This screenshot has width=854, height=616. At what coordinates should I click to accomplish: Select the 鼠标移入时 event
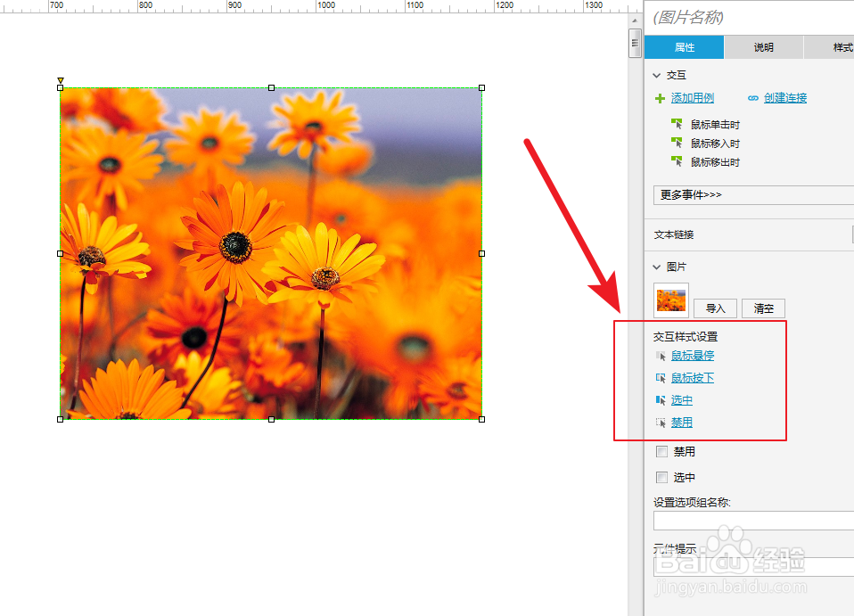click(x=715, y=144)
